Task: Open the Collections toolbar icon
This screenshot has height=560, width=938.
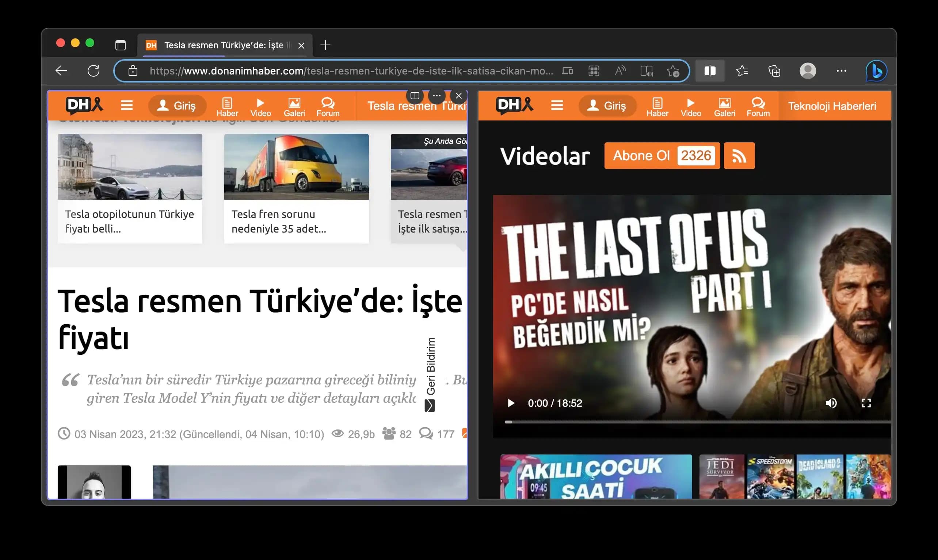Action: 774,71
